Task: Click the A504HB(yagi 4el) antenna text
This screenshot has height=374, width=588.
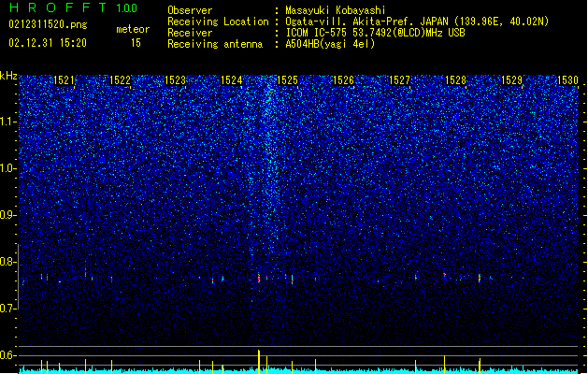Action: (x=330, y=44)
